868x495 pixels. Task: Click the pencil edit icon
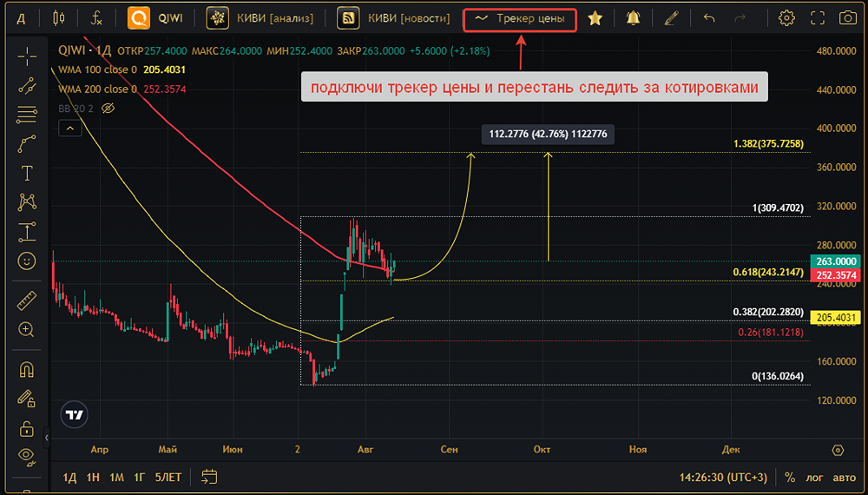(x=671, y=18)
